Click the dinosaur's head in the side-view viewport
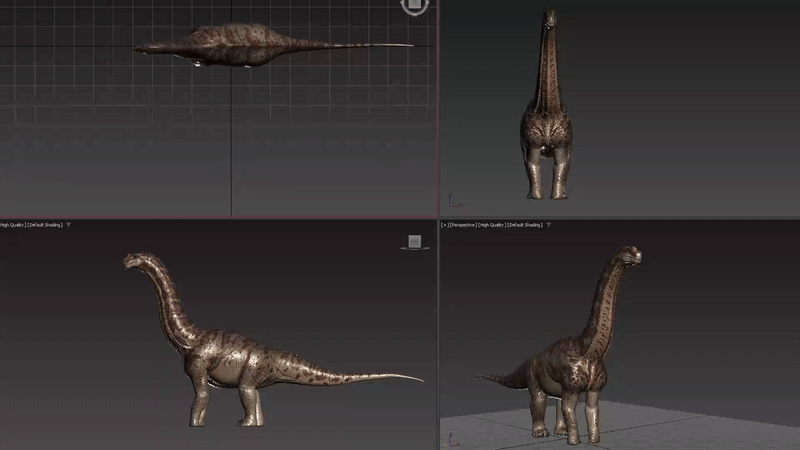 pyautogui.click(x=135, y=261)
